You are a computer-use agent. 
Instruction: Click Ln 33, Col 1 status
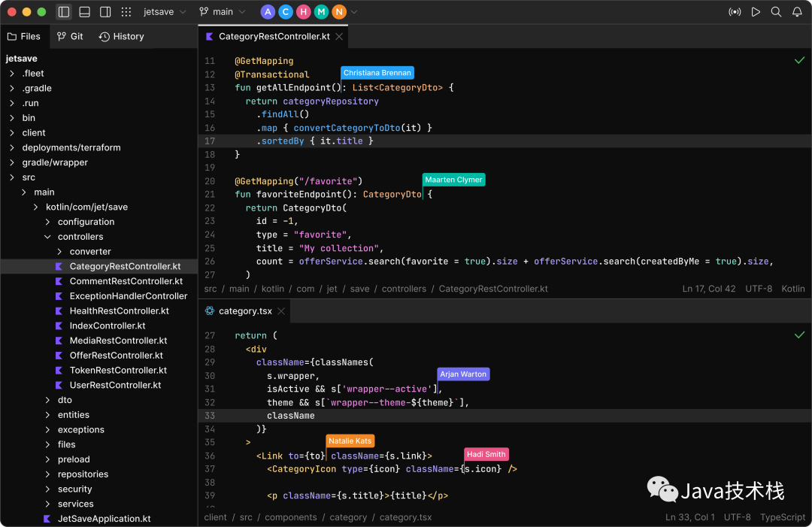point(689,517)
